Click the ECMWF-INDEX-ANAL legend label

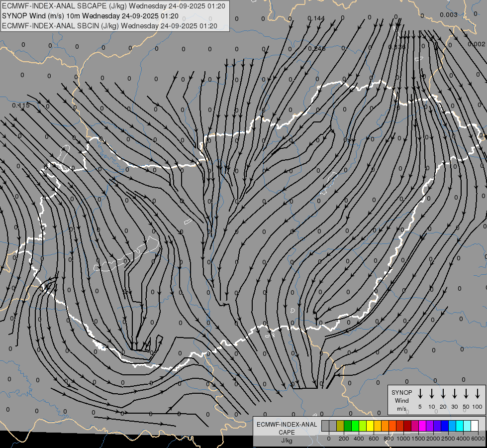coord(287,425)
